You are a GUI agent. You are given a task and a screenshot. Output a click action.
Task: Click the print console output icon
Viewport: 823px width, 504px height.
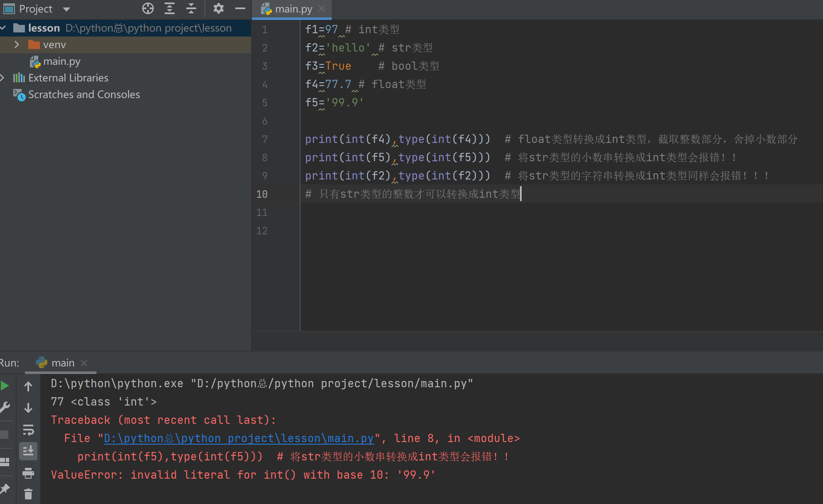point(28,473)
